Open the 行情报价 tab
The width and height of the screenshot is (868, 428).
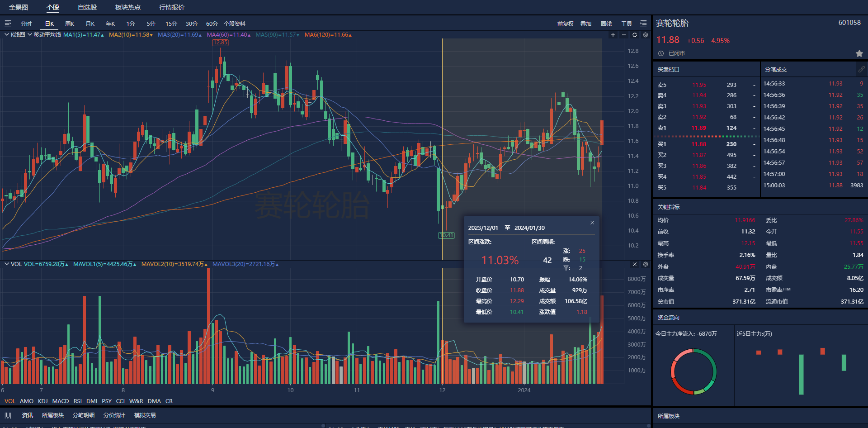tap(172, 7)
